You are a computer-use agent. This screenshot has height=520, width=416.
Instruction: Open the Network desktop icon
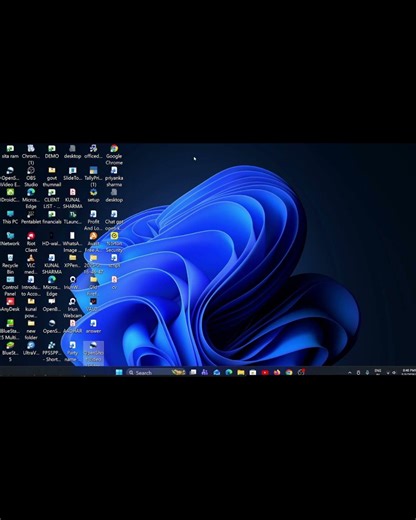[x=10, y=239]
